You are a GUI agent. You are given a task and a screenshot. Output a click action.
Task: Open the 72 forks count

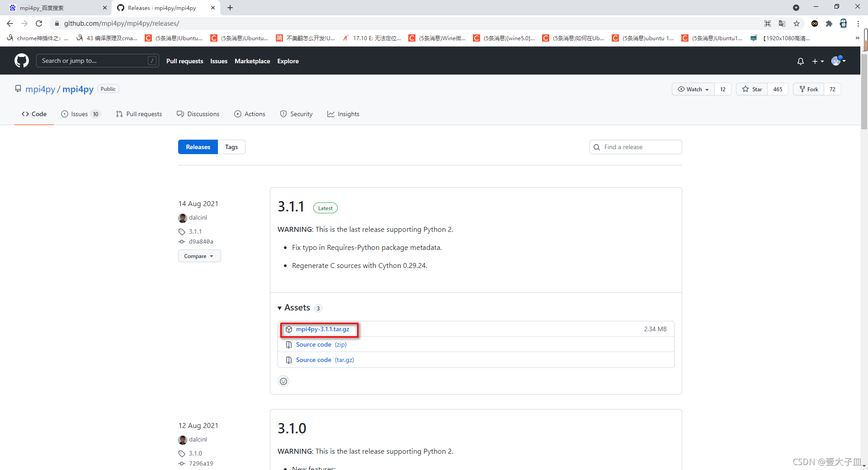832,89
